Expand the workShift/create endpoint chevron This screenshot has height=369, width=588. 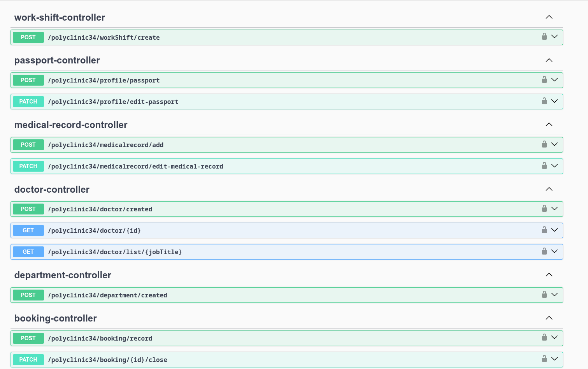555,37
